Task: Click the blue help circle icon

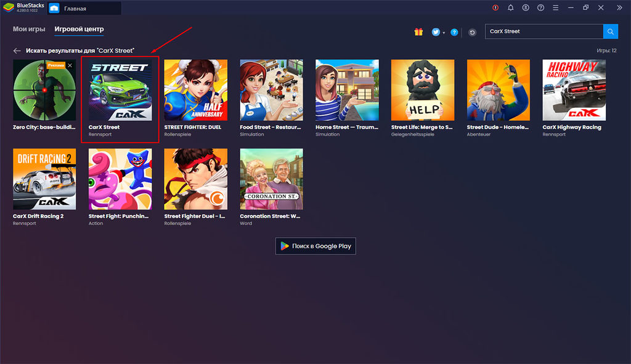Action: (x=454, y=32)
